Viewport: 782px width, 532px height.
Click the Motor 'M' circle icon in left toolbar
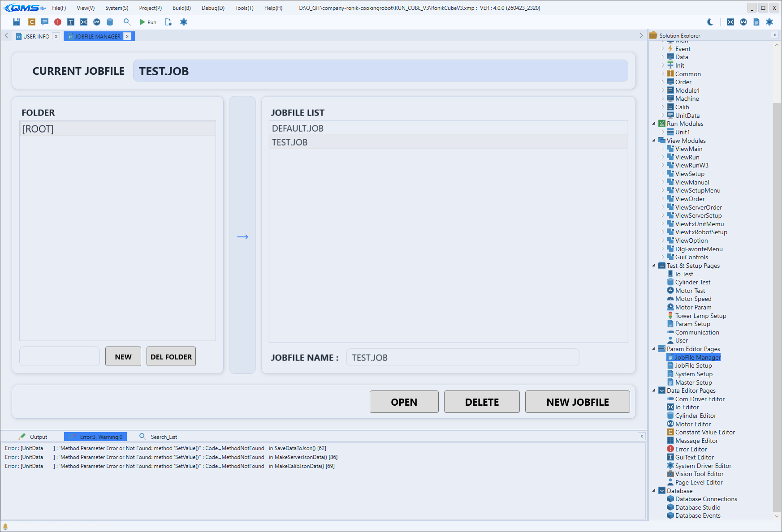click(x=97, y=22)
